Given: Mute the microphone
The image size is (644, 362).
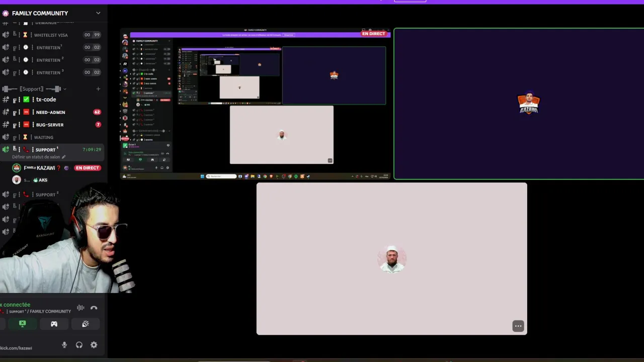Looking at the screenshot, I should 64,345.
